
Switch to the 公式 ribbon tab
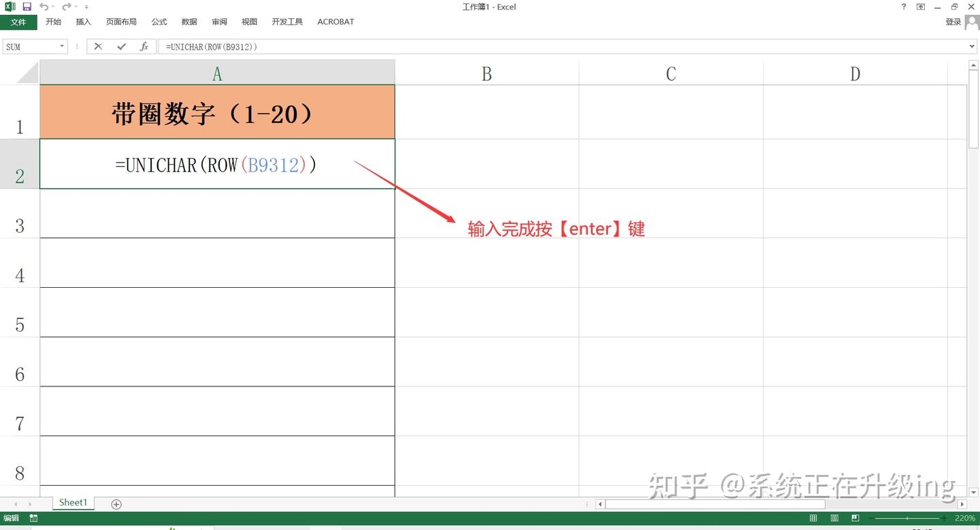tap(159, 21)
